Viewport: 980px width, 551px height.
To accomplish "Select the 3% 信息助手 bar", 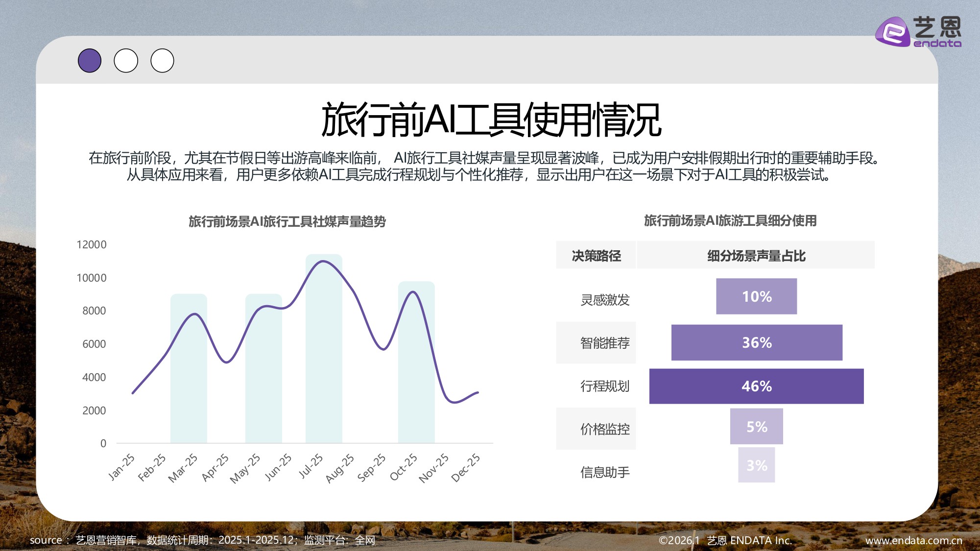I will 756,465.
